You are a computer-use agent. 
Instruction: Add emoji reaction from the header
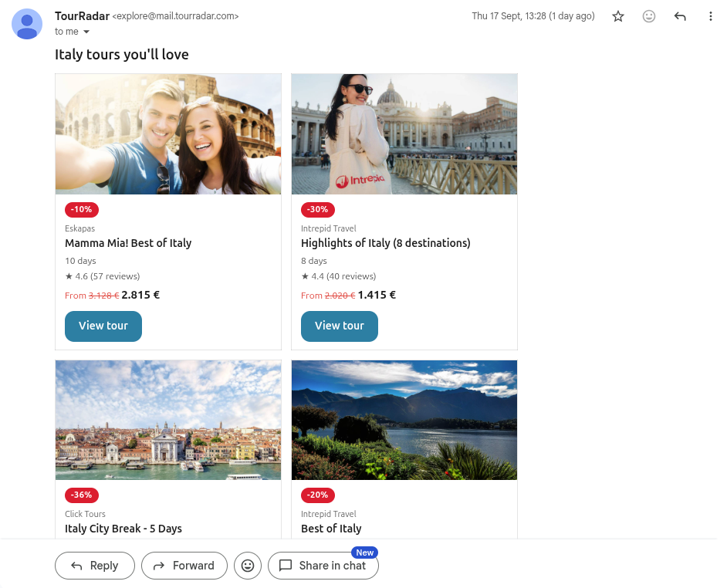click(648, 17)
